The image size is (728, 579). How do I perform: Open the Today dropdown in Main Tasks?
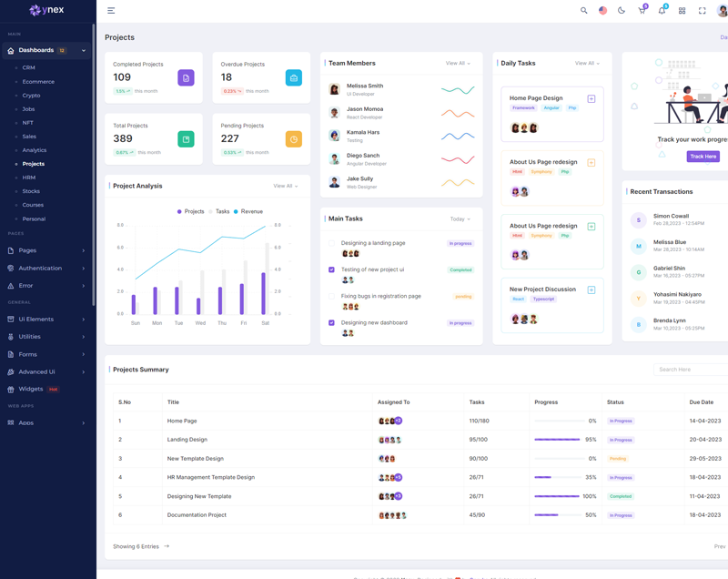click(x=460, y=219)
